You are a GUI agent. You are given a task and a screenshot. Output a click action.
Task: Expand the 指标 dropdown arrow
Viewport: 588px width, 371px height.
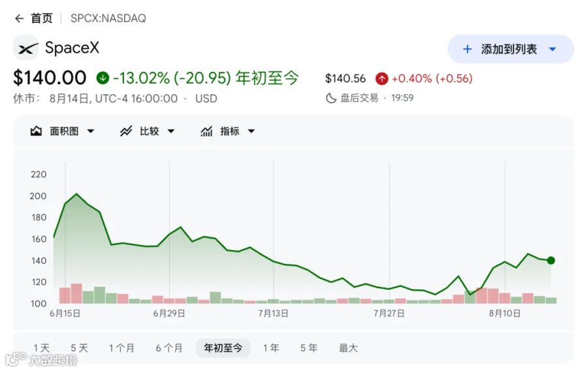pos(252,131)
